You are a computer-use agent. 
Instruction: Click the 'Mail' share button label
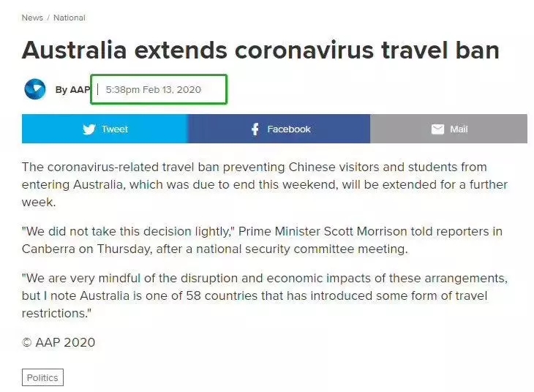[459, 129]
